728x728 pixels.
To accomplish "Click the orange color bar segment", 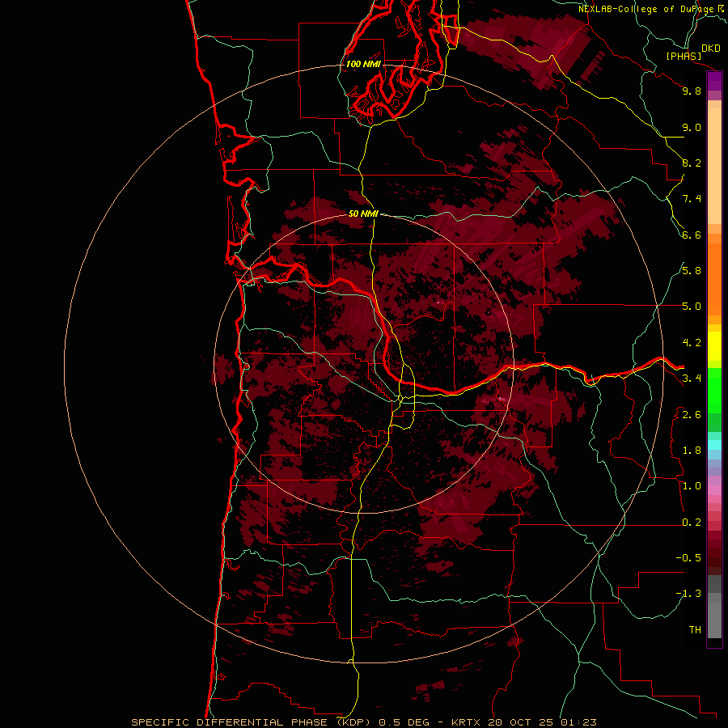I will point(714,280).
